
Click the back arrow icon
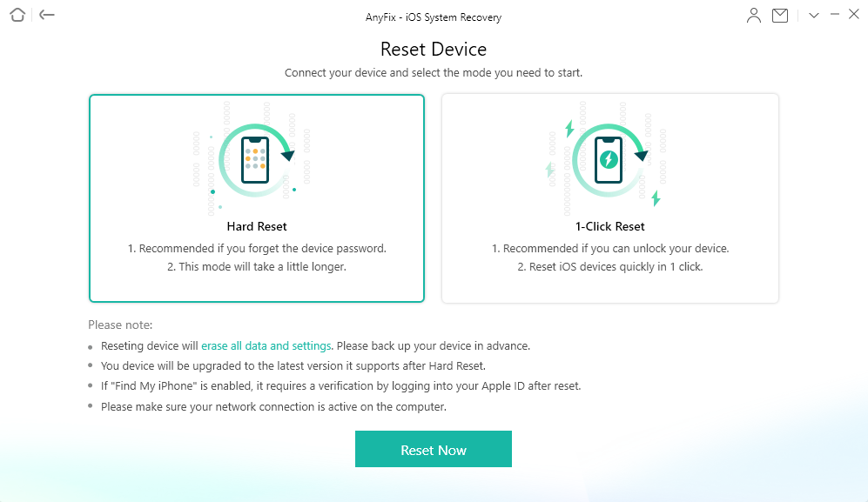coord(47,15)
